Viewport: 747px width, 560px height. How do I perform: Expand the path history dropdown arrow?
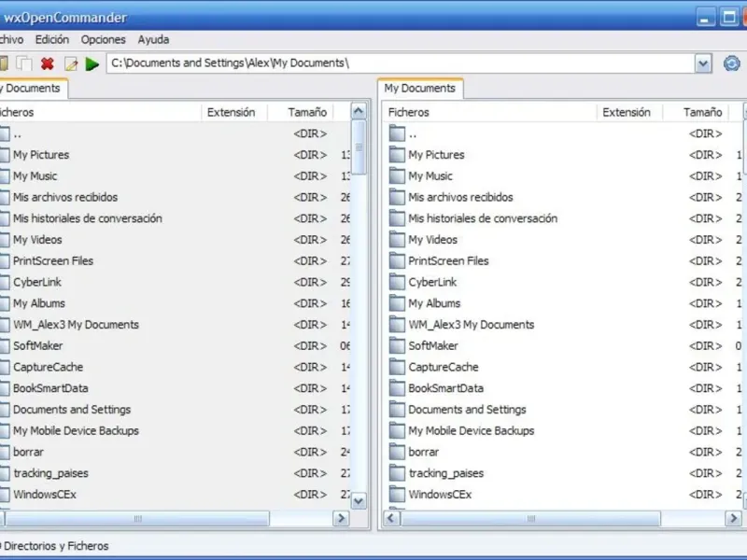click(x=703, y=63)
